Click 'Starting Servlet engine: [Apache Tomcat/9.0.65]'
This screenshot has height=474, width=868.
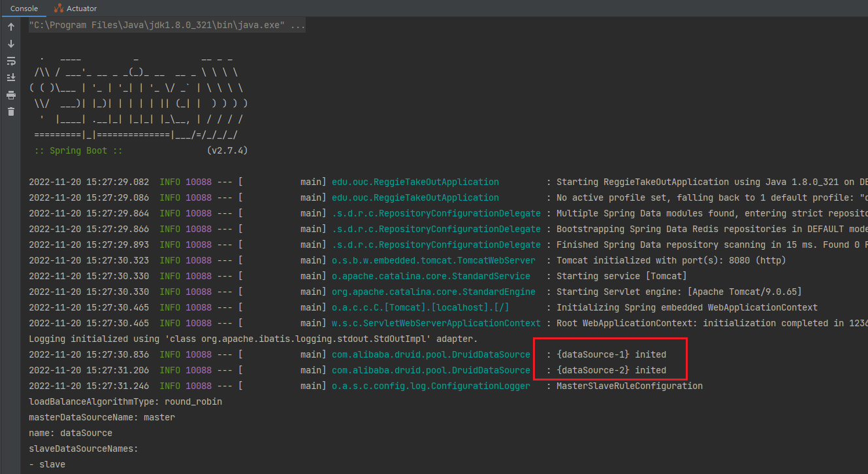coord(679,292)
